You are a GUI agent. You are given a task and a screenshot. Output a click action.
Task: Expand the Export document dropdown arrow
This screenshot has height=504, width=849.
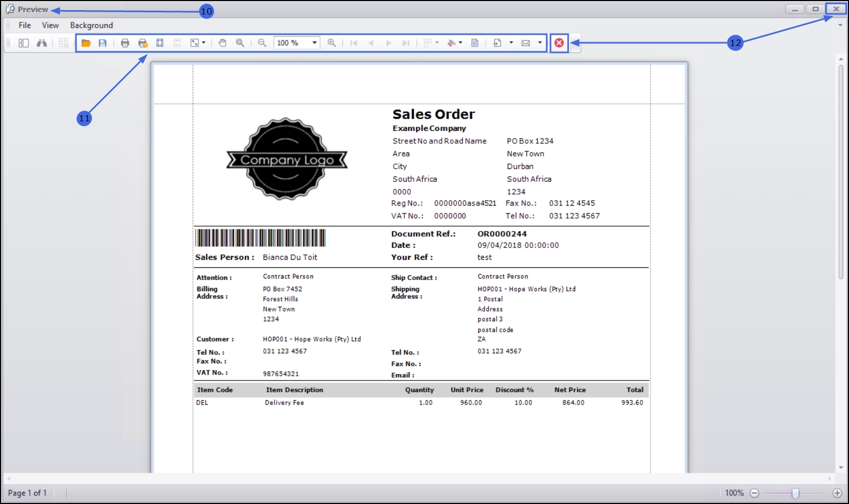(511, 43)
